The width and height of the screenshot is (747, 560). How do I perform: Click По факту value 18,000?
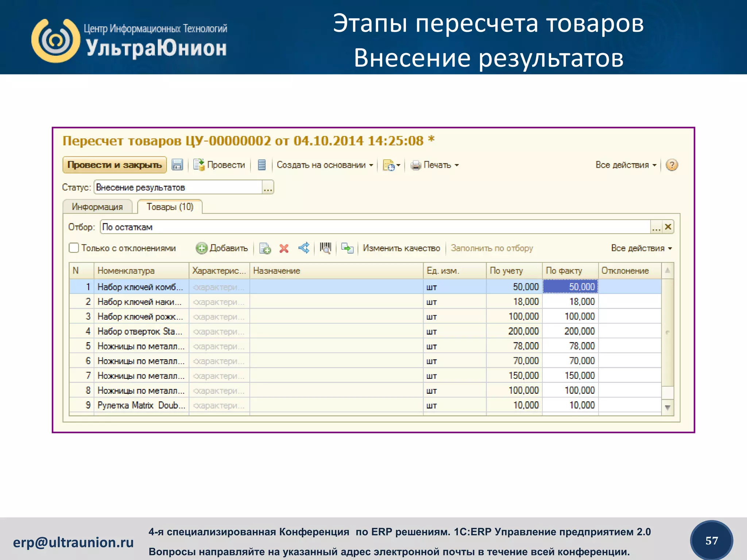[x=570, y=302]
